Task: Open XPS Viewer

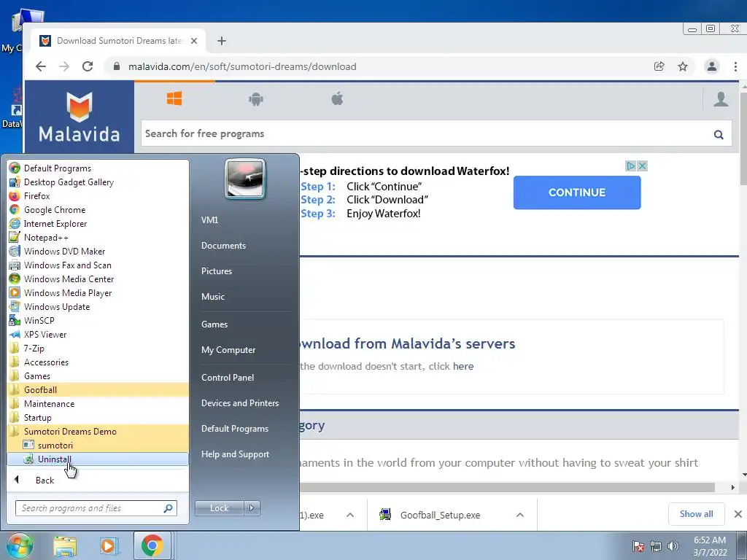Action: (98, 334)
